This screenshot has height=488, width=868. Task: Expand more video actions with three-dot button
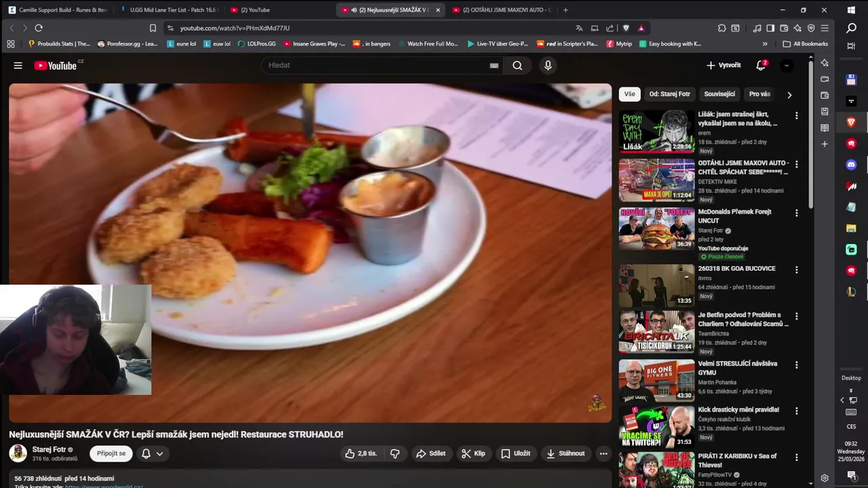click(x=604, y=453)
